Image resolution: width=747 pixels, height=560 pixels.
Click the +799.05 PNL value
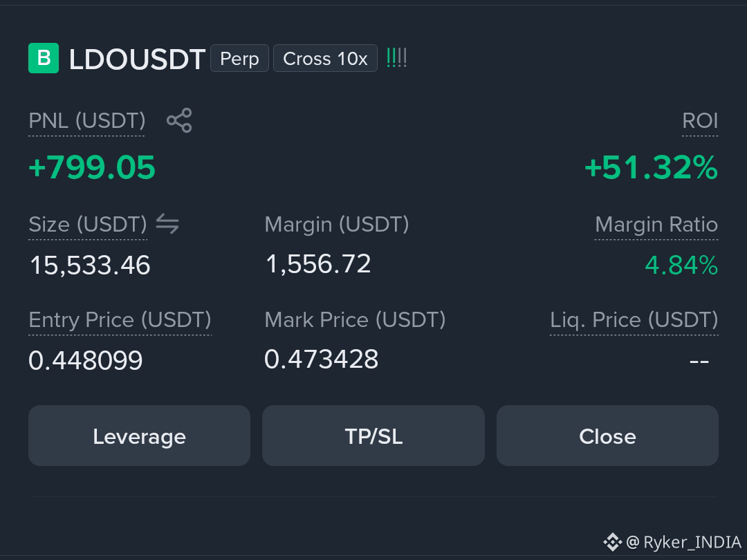[x=92, y=167]
